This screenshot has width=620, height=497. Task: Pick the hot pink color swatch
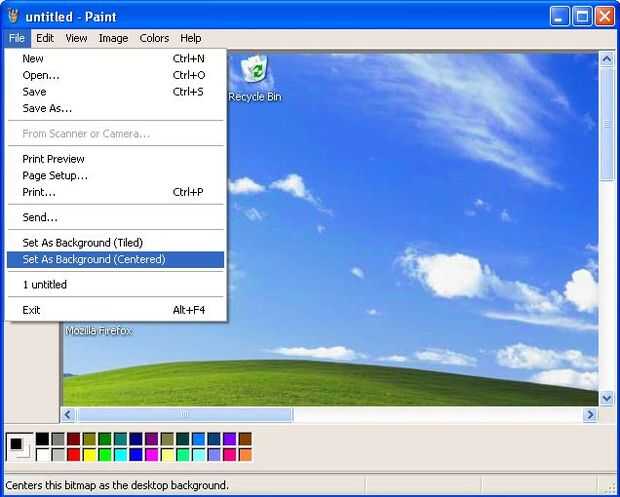tap(229, 455)
